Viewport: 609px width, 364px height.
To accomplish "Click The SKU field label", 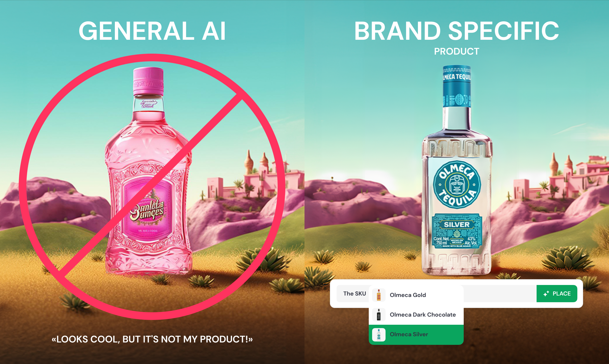I will click(355, 294).
